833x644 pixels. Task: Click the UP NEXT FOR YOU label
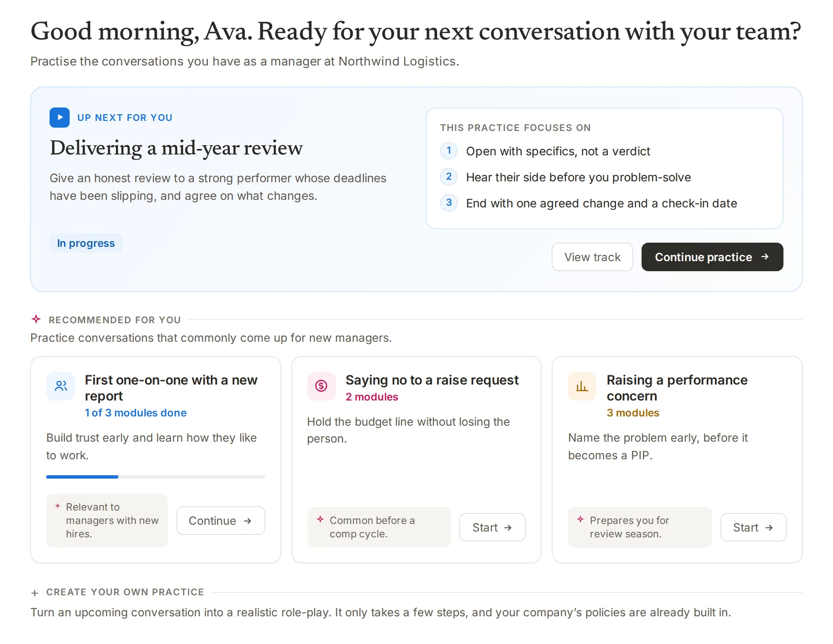pyautogui.click(x=125, y=118)
